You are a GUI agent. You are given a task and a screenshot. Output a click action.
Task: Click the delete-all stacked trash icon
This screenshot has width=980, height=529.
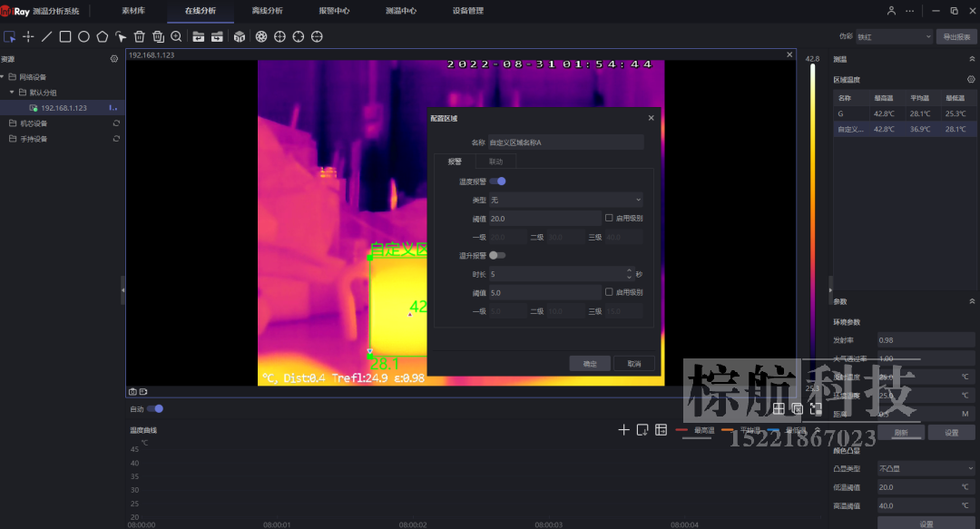point(158,37)
